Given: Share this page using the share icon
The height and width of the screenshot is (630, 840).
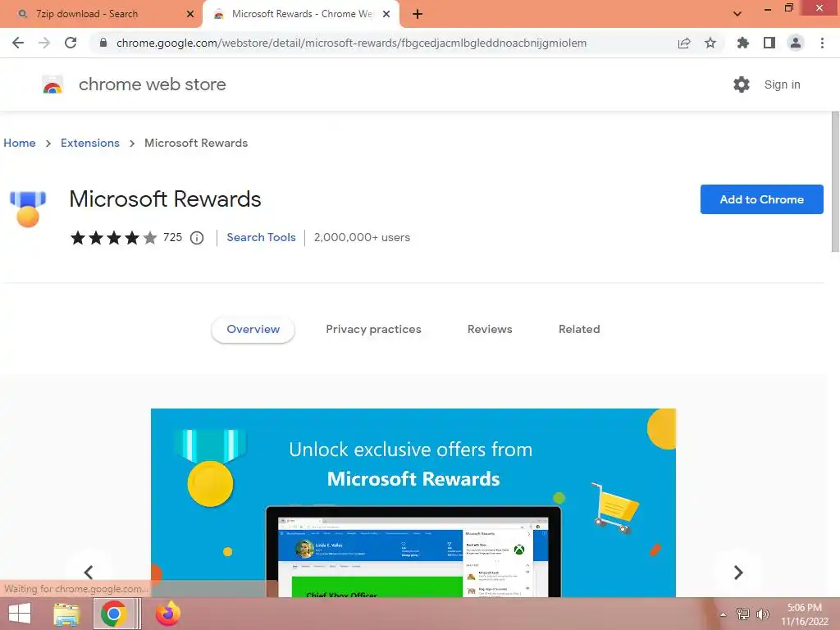Looking at the screenshot, I should [684, 43].
